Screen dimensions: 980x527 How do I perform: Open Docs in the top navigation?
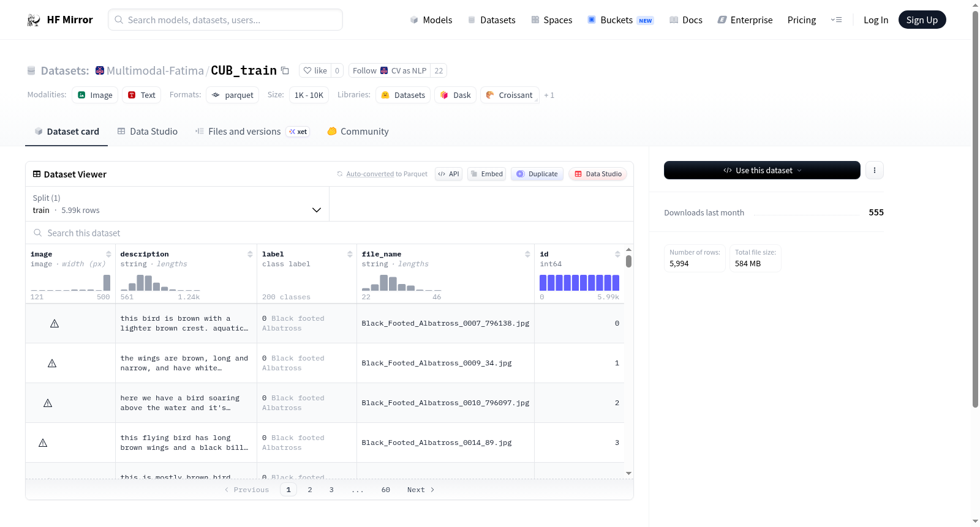click(686, 20)
